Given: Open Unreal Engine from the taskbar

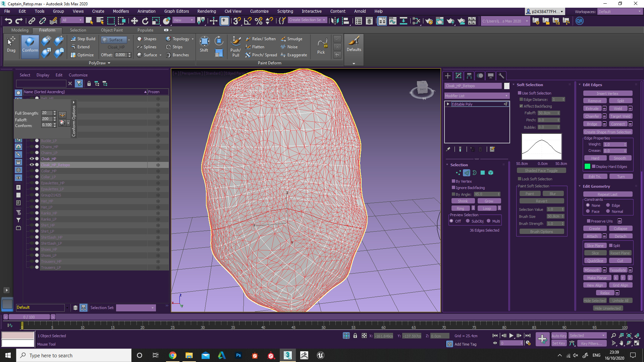Looking at the screenshot, I should coord(320,355).
